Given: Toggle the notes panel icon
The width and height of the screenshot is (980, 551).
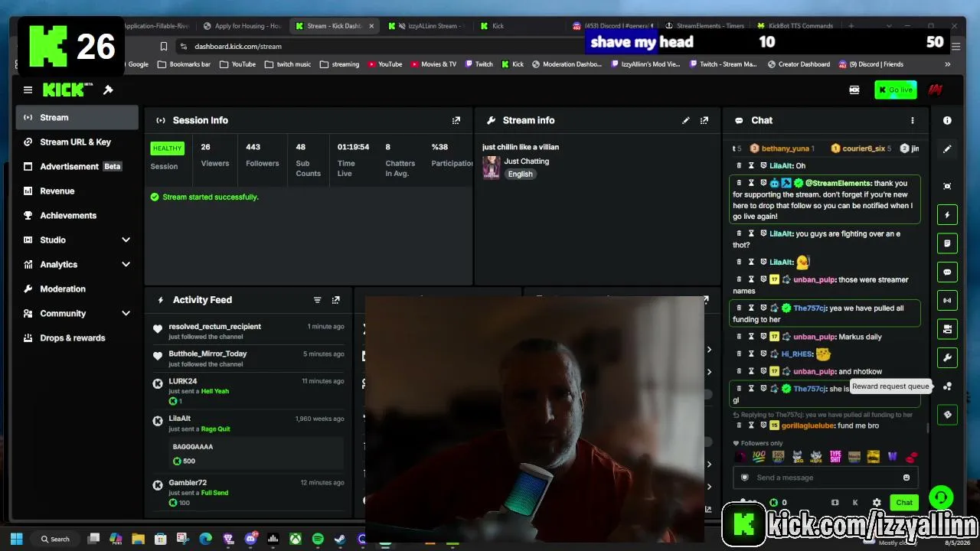Looking at the screenshot, I should (x=947, y=243).
